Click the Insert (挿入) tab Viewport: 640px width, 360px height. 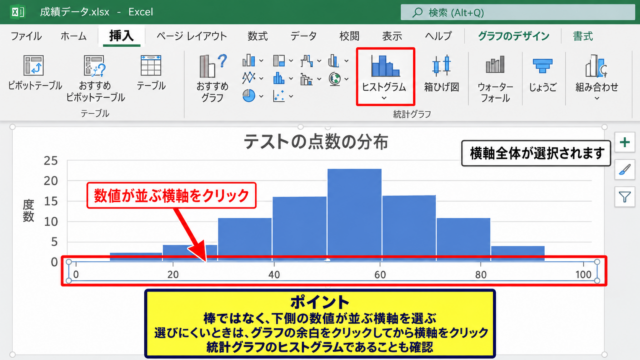click(121, 36)
